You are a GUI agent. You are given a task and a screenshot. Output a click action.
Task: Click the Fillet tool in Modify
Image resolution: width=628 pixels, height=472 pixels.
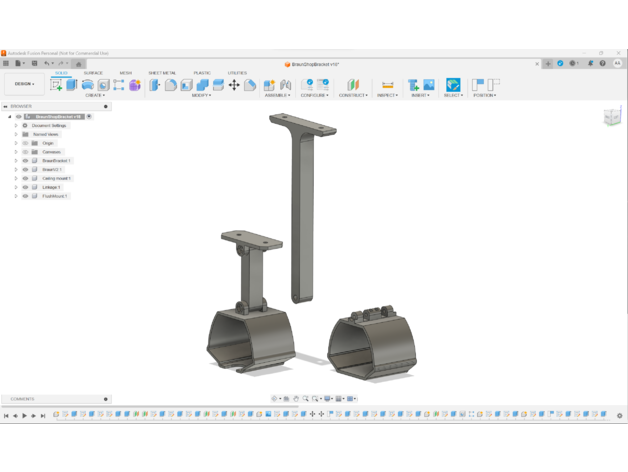pyautogui.click(x=170, y=85)
